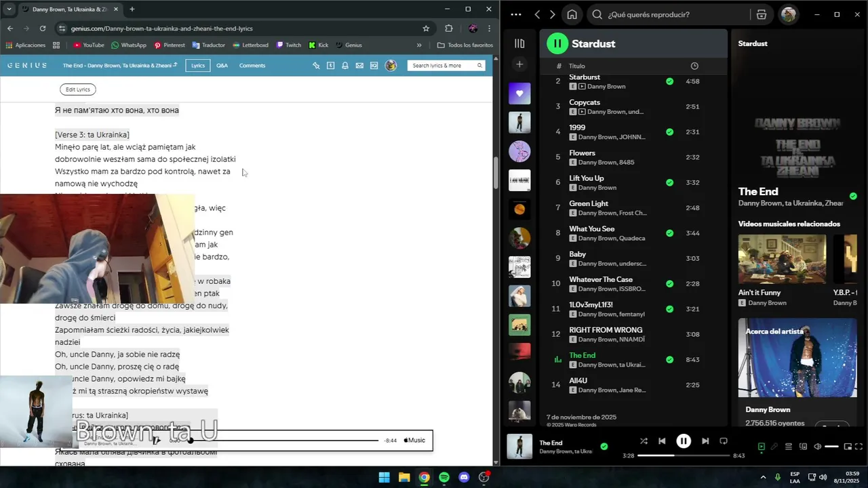
Task: Sort by Título column header
Action: click(576, 66)
